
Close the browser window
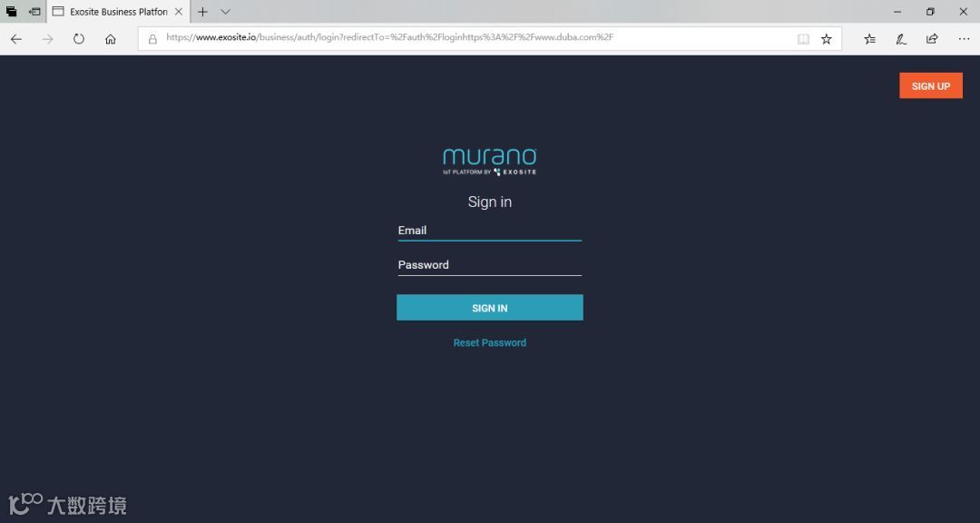click(963, 11)
